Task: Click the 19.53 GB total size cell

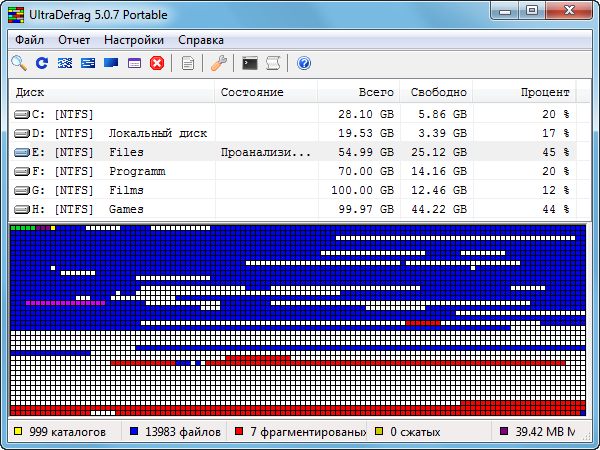Action: pyautogui.click(x=366, y=133)
